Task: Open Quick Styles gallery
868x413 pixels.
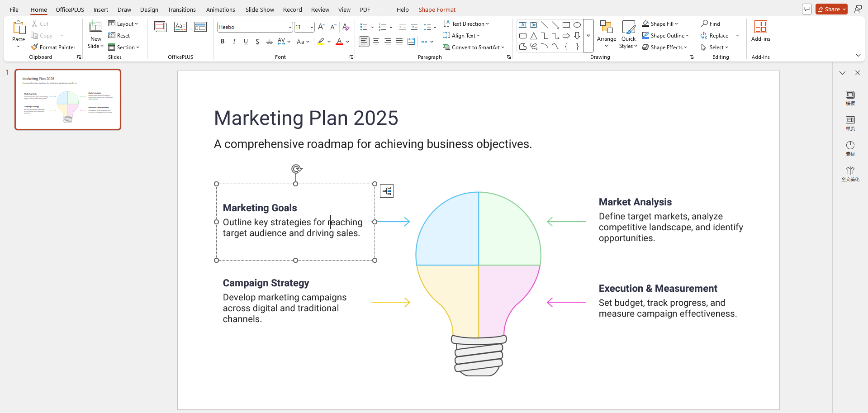Action: tap(628, 34)
